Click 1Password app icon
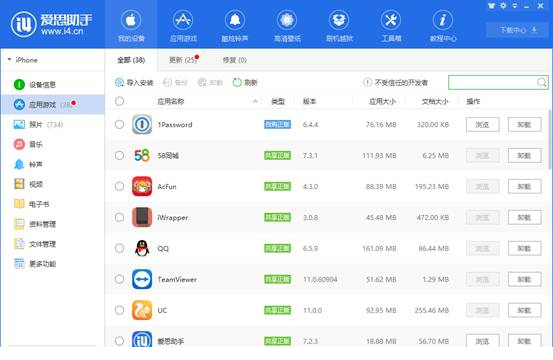553x360 pixels. pos(142,124)
